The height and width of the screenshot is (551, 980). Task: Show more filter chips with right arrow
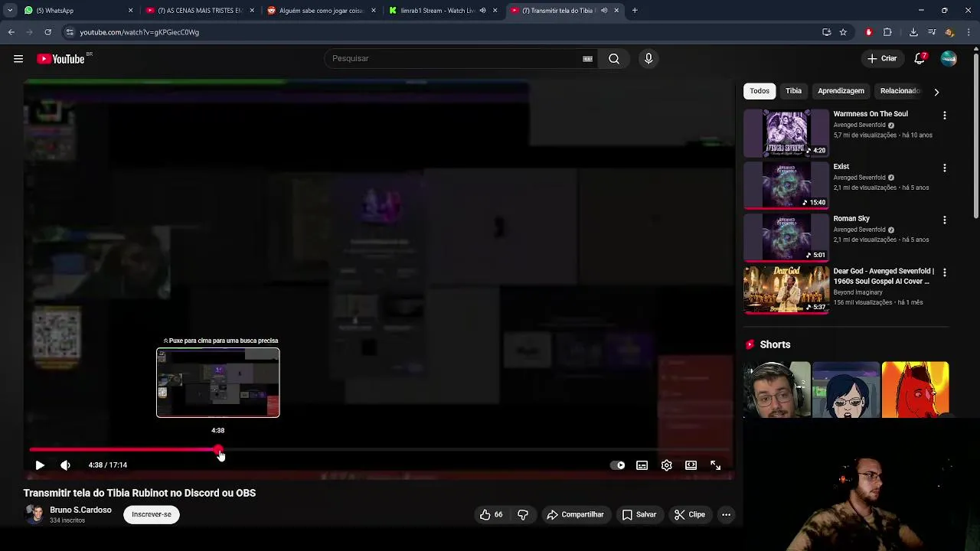click(936, 92)
